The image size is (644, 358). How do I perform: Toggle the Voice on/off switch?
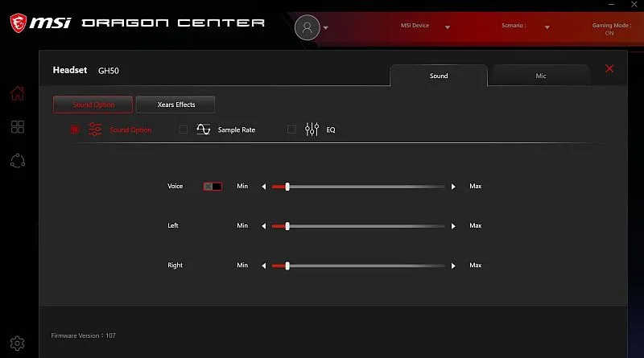213,187
